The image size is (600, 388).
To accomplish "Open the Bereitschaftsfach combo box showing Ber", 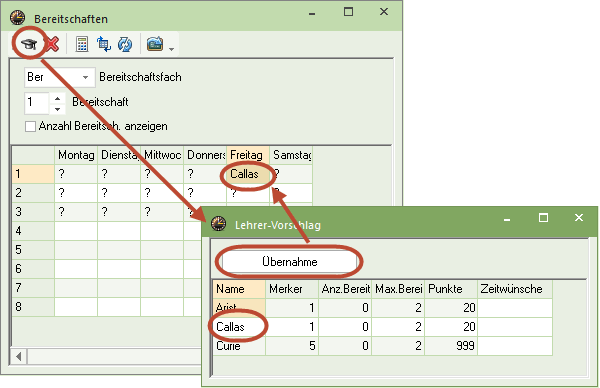I will click(60, 77).
